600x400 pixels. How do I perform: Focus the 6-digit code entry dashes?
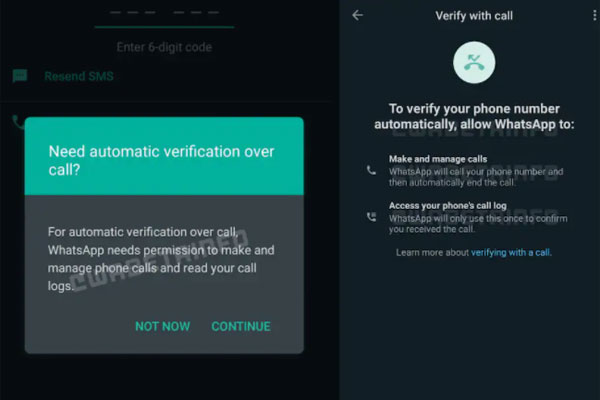[164, 13]
